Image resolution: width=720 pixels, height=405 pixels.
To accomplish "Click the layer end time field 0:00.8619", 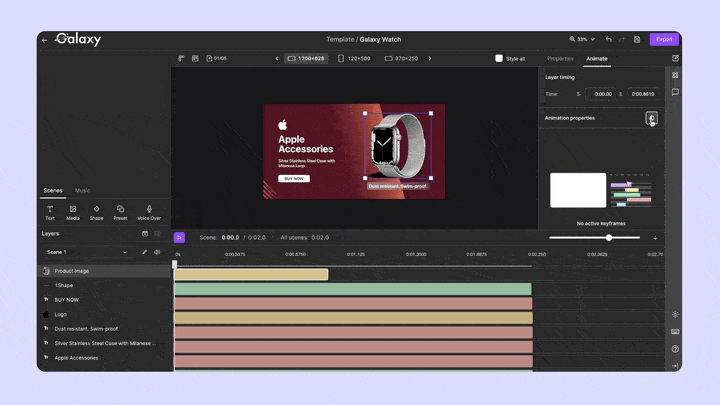I will click(643, 94).
